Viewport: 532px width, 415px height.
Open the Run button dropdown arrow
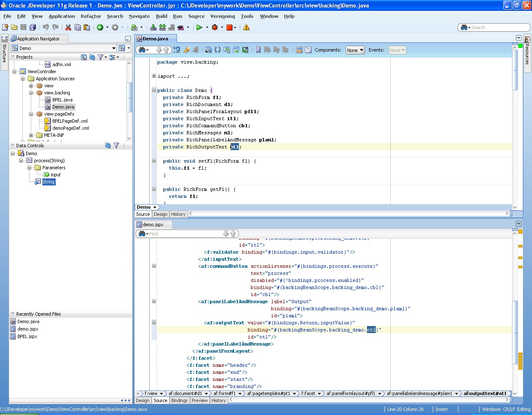tap(207, 27)
